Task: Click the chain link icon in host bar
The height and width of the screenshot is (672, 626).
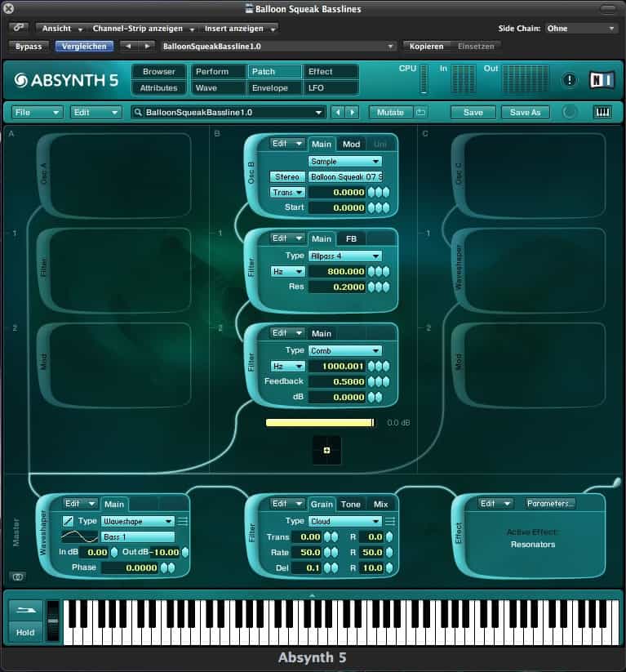Action: click(18, 28)
